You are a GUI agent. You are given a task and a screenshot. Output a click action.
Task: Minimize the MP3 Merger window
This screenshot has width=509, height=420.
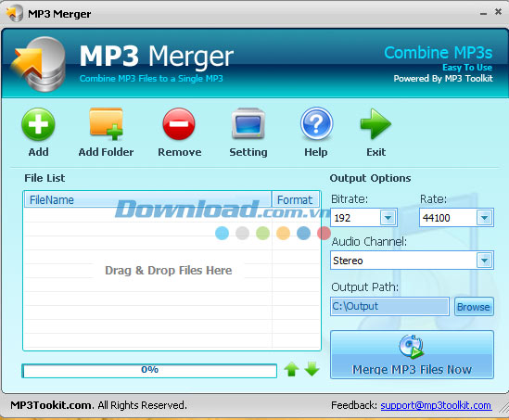coord(483,13)
